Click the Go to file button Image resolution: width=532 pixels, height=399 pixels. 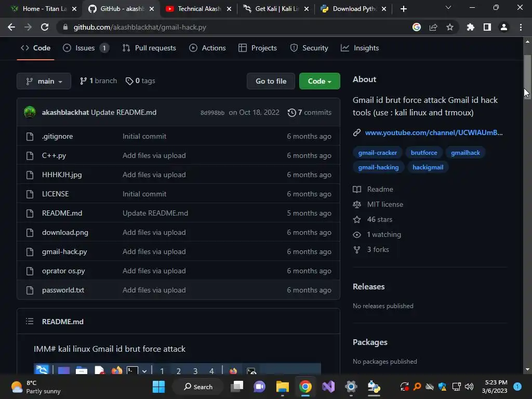coord(271,81)
